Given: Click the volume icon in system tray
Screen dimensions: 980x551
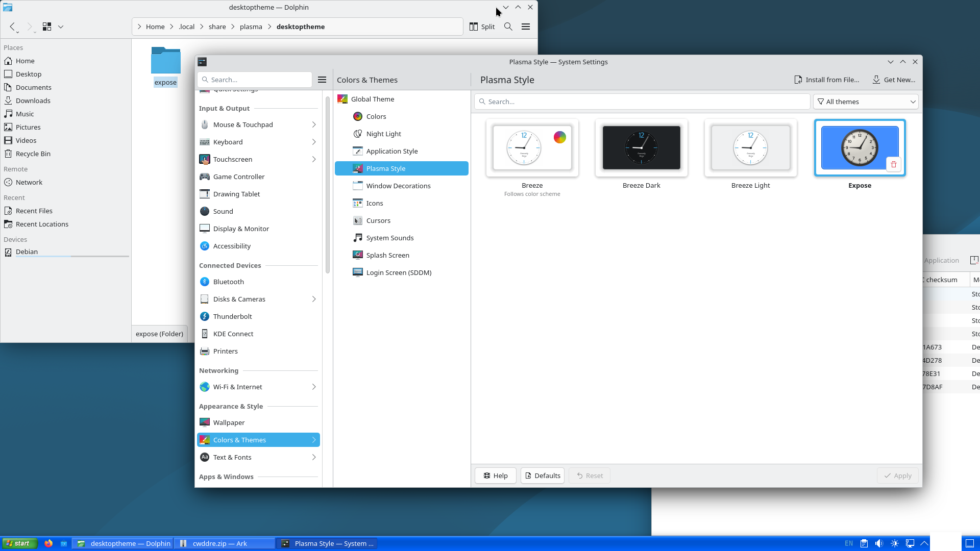Looking at the screenshot, I should (879, 543).
